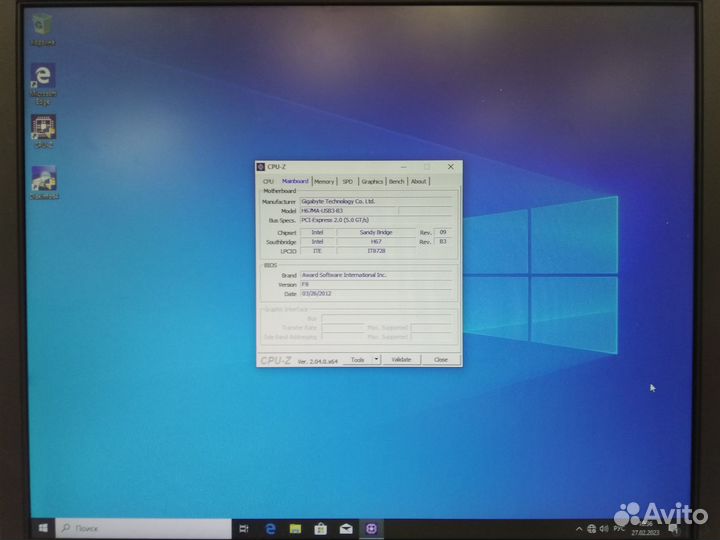
Task: Switch to the Bench tab
Action: tap(396, 182)
